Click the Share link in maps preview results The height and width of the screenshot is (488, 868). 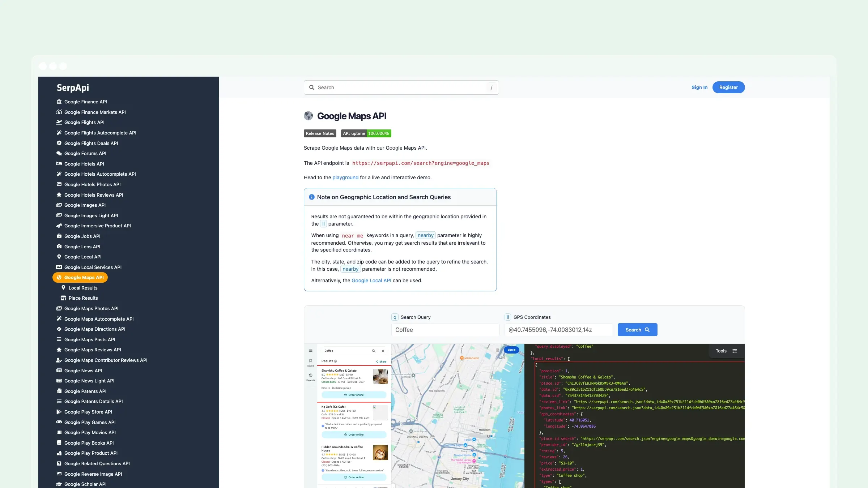tap(381, 361)
